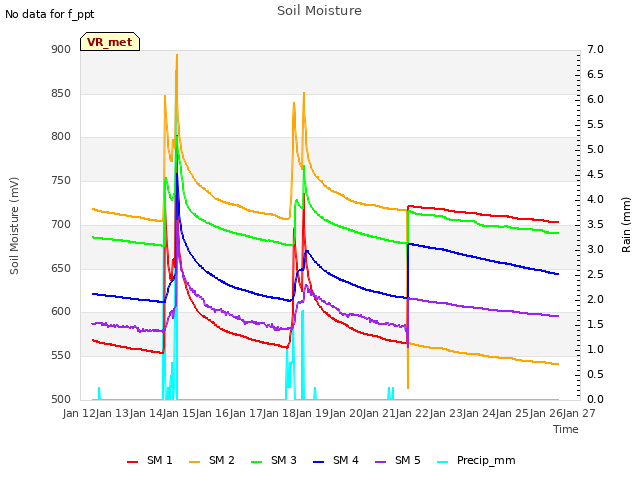Click the 2.0 rain axis tick label
Image resolution: width=640 pixels, height=480 pixels.
tap(595, 300)
